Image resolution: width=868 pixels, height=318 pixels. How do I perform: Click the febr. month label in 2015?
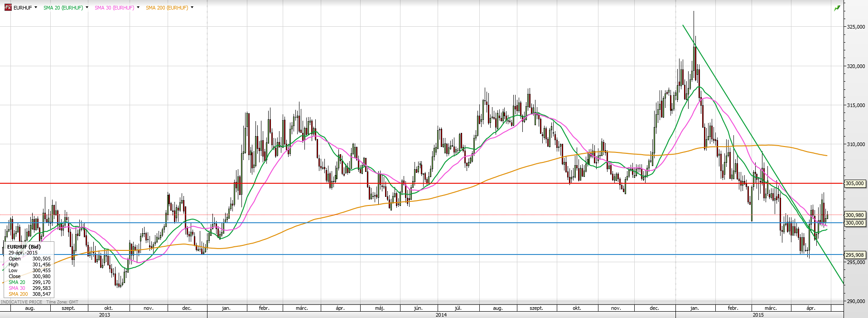point(733,308)
